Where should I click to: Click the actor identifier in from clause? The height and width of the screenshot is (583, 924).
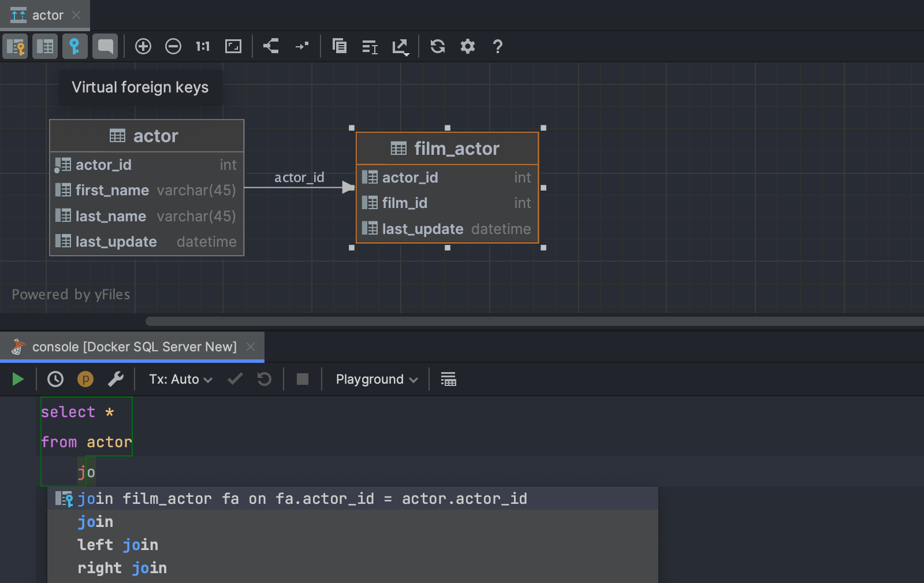point(109,442)
